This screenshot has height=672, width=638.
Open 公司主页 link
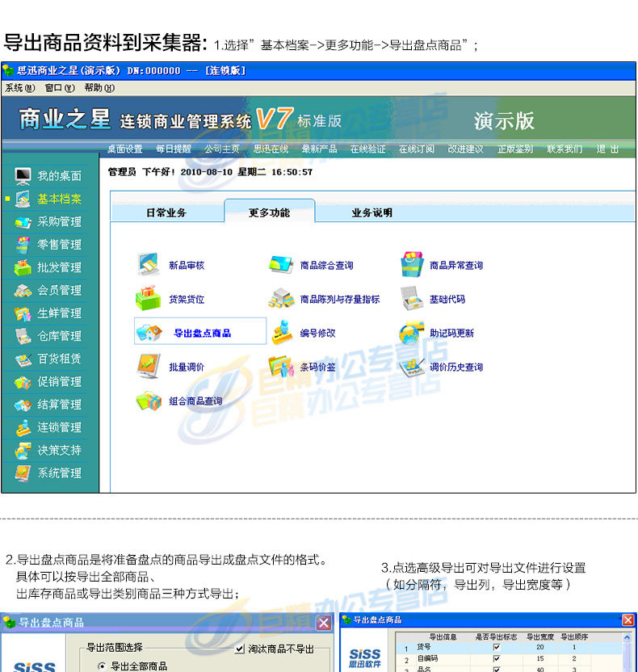(x=221, y=149)
